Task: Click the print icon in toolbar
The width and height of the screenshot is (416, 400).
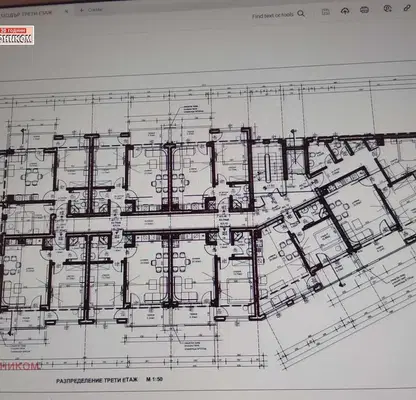Action: pyautogui.click(x=364, y=10)
